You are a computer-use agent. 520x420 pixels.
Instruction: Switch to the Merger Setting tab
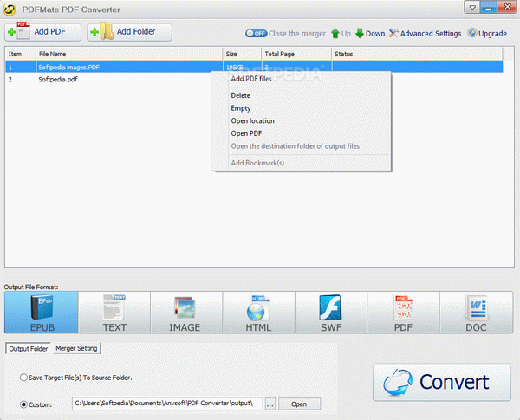click(x=76, y=348)
